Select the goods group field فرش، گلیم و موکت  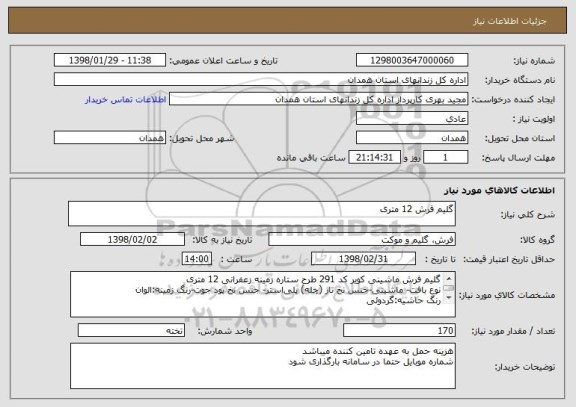point(362,239)
